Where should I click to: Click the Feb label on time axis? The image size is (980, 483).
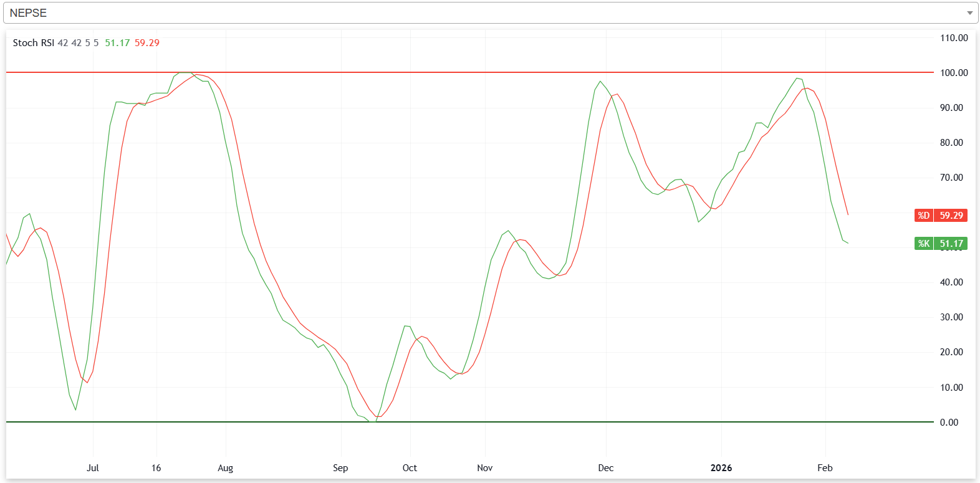[825, 468]
